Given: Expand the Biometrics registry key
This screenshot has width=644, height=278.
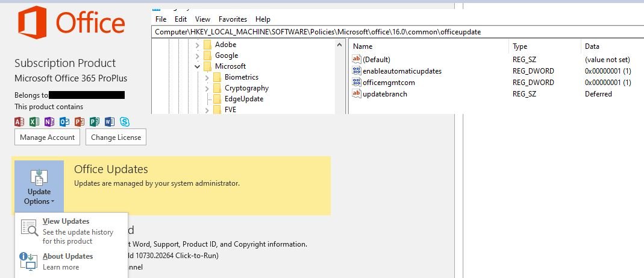Looking at the screenshot, I should point(207,77).
